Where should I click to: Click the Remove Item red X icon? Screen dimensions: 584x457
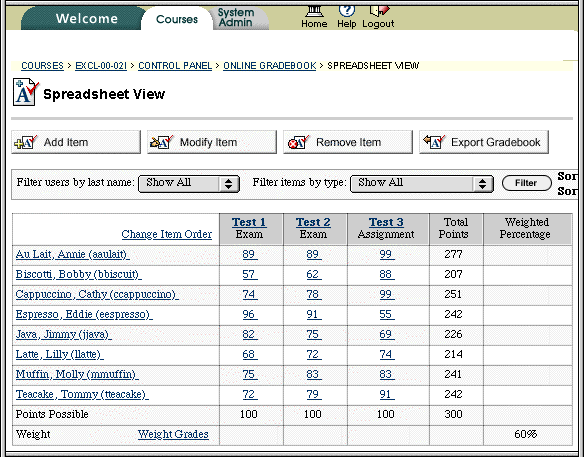[x=298, y=142]
